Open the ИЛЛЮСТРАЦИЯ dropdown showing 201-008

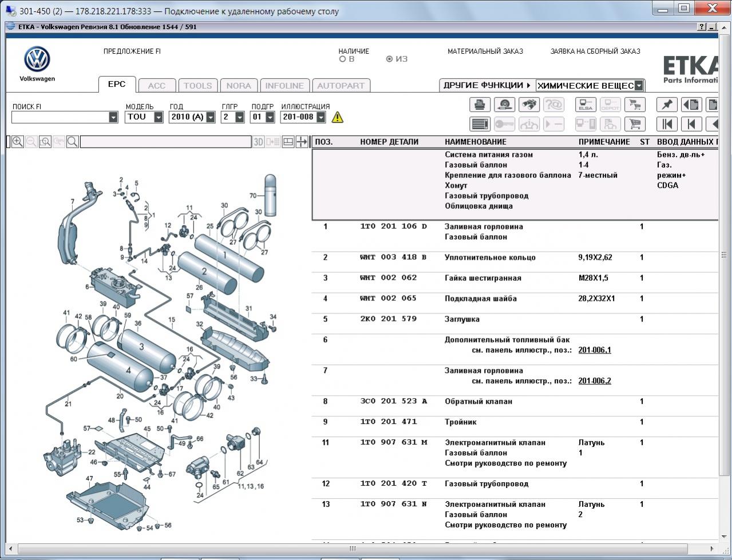point(321,117)
